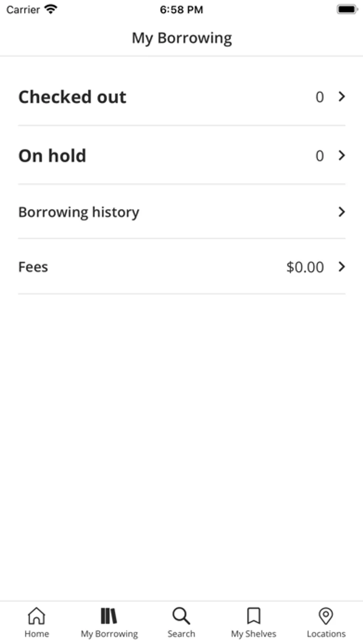363x644 pixels.
Task: Tap the $0.00 fees amount
Action: [x=305, y=267]
